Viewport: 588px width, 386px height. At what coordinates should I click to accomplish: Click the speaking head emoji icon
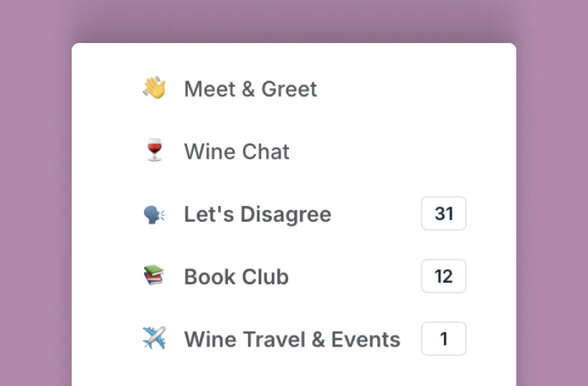click(x=154, y=214)
